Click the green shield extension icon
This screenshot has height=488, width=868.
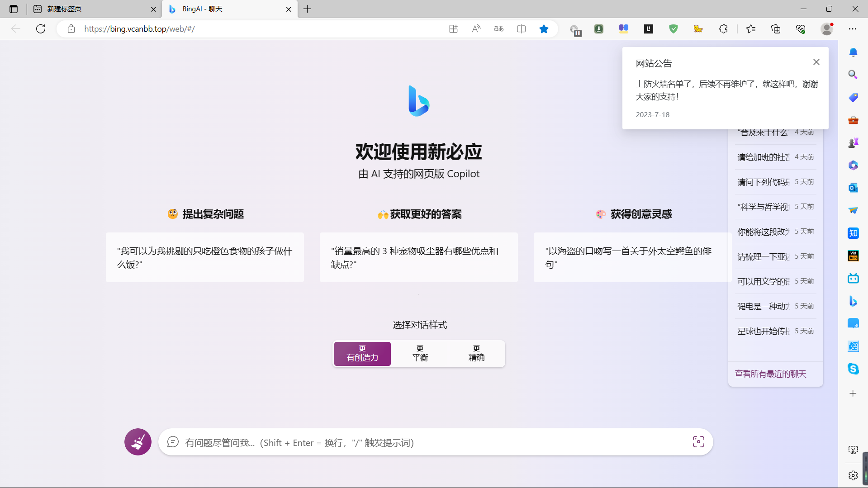coord(674,29)
